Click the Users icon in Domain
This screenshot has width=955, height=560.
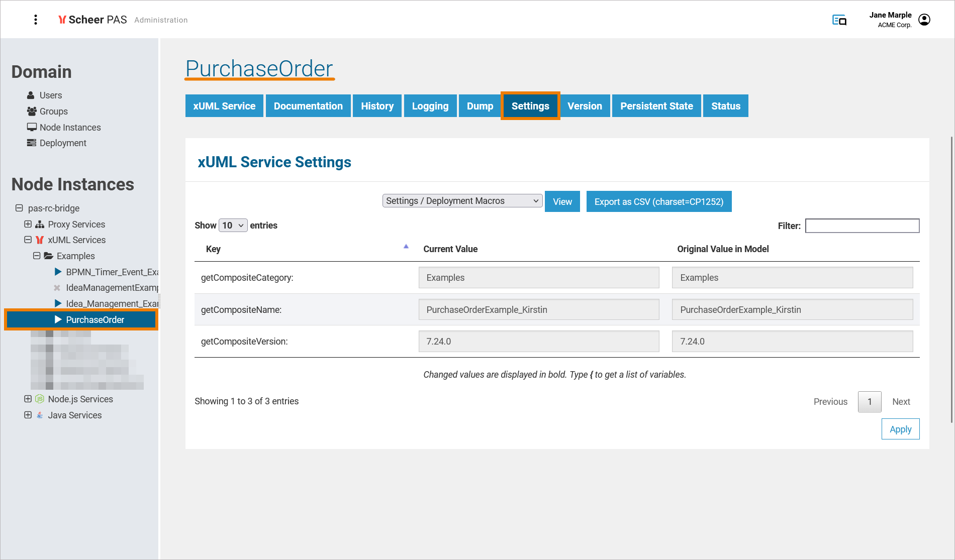(31, 95)
